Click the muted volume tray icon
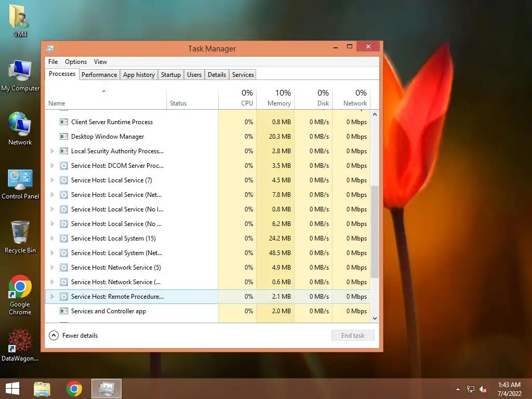Viewport: 532px width, 399px height. [x=483, y=389]
